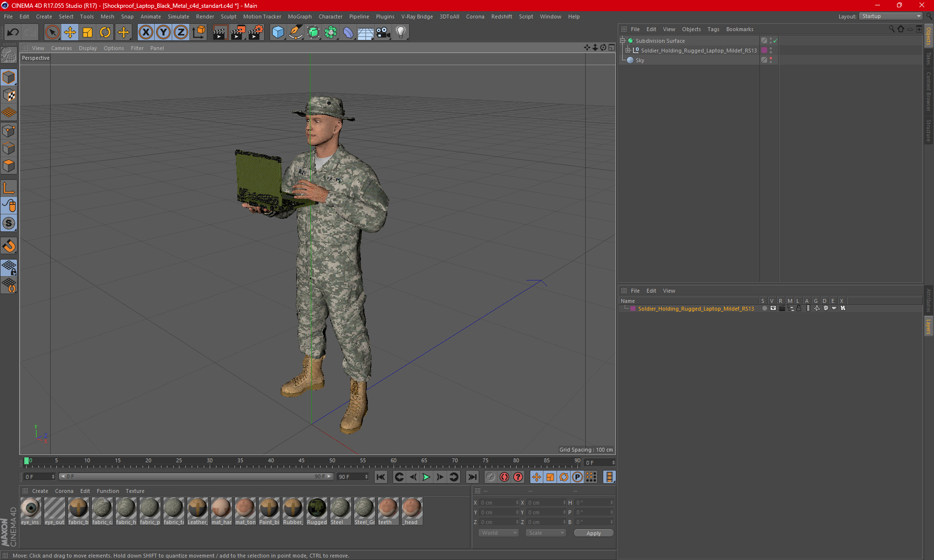934x560 pixels.
Task: Add a Cube primitive object
Action: [278, 33]
